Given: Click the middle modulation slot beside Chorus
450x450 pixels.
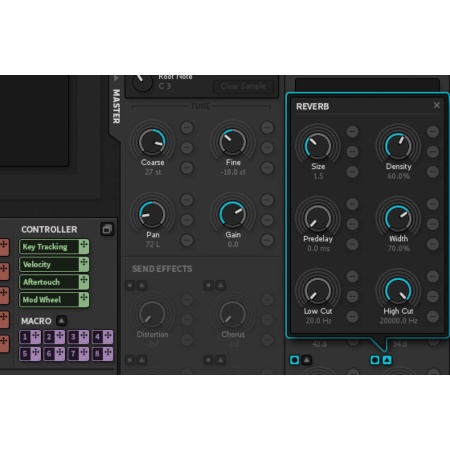Looking at the screenshot, I should (x=267, y=320).
